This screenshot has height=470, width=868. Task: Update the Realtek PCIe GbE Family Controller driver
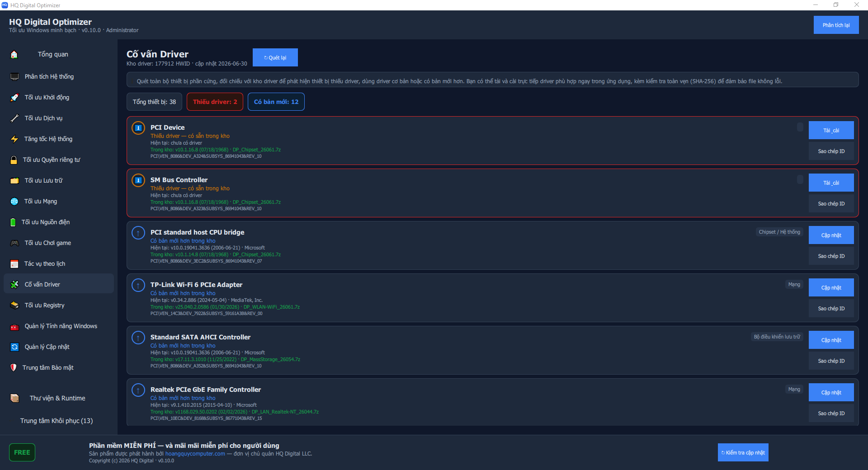tap(831, 392)
